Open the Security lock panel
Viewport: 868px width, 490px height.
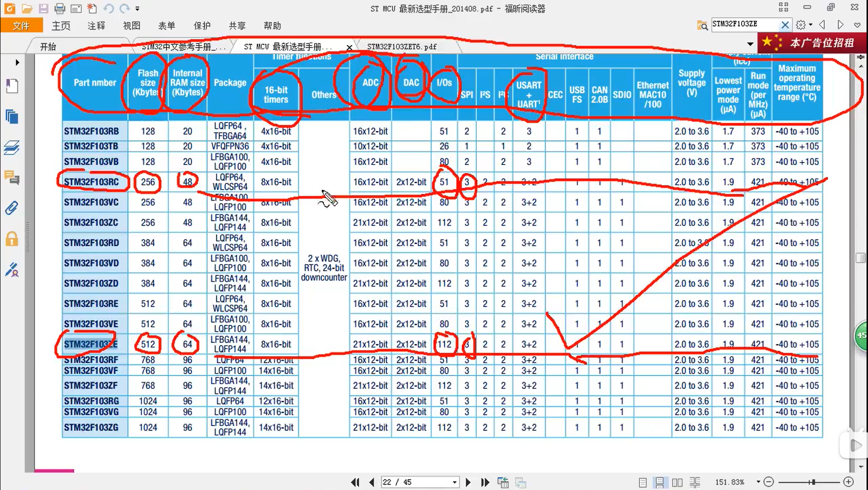click(x=12, y=239)
